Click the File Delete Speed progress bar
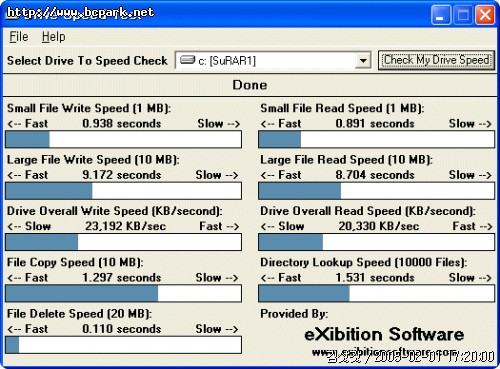This screenshot has width=500, height=369. pos(123,345)
